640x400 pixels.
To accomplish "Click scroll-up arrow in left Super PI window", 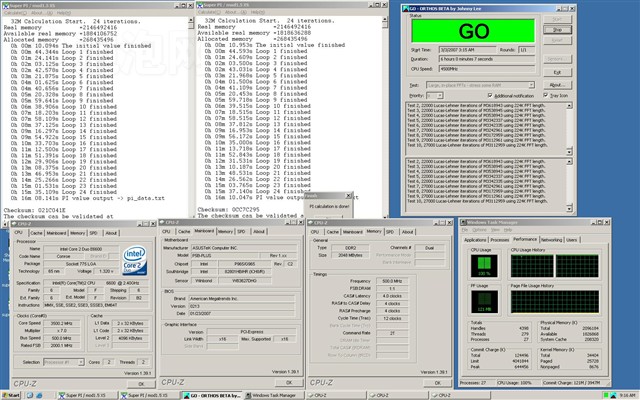I will 191,20.
